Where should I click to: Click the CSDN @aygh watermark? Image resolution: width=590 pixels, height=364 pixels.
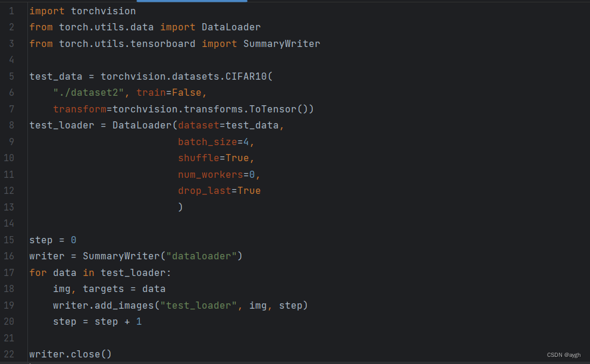[x=563, y=355]
